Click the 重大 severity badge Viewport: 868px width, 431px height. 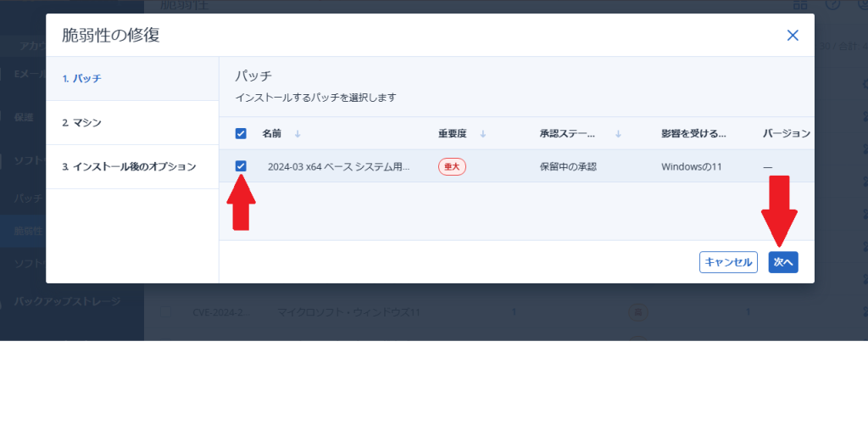click(x=453, y=166)
